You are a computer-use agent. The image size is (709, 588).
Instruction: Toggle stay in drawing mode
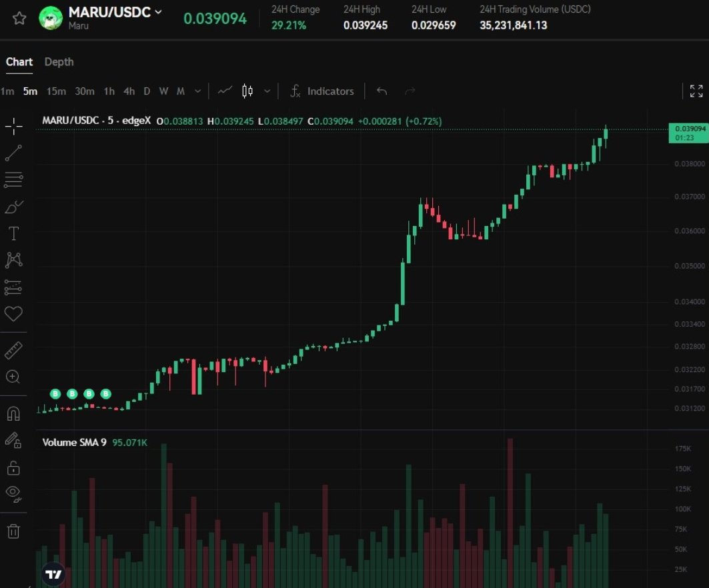click(13, 440)
